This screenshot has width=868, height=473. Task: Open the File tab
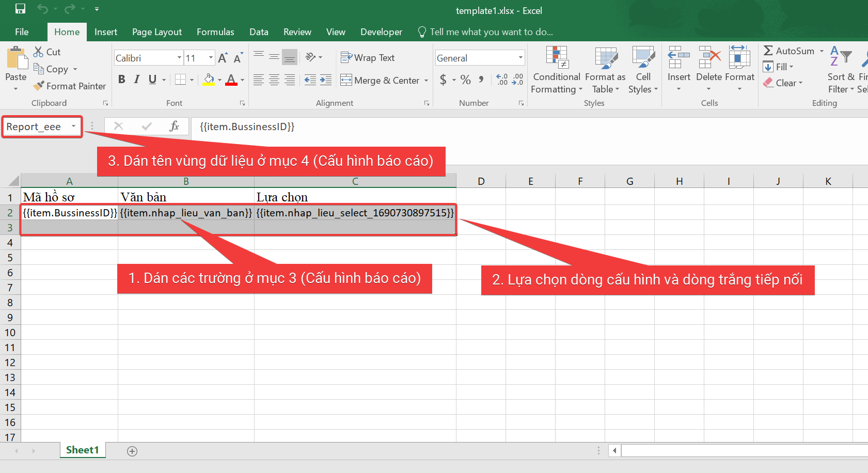(22, 31)
